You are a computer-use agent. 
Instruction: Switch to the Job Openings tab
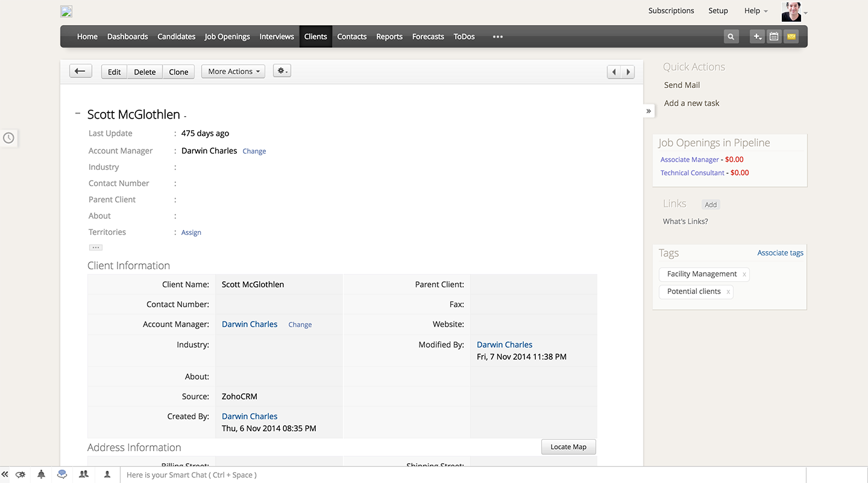pos(227,37)
